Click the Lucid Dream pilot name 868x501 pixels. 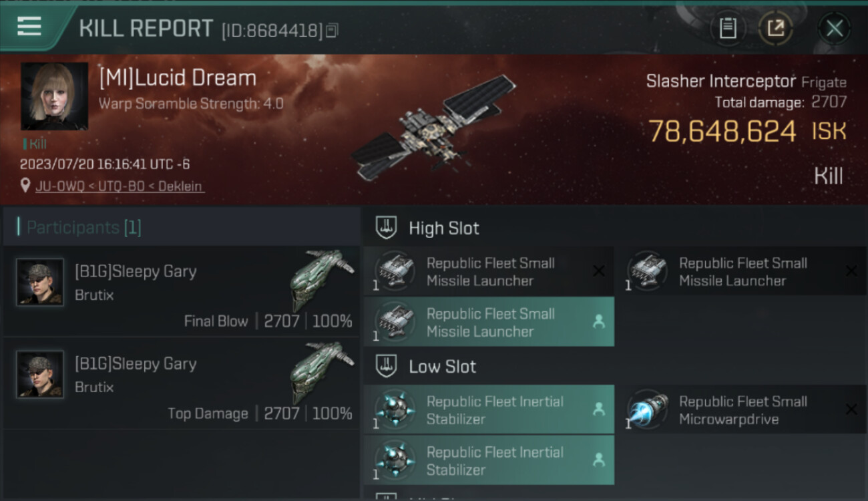tap(178, 78)
